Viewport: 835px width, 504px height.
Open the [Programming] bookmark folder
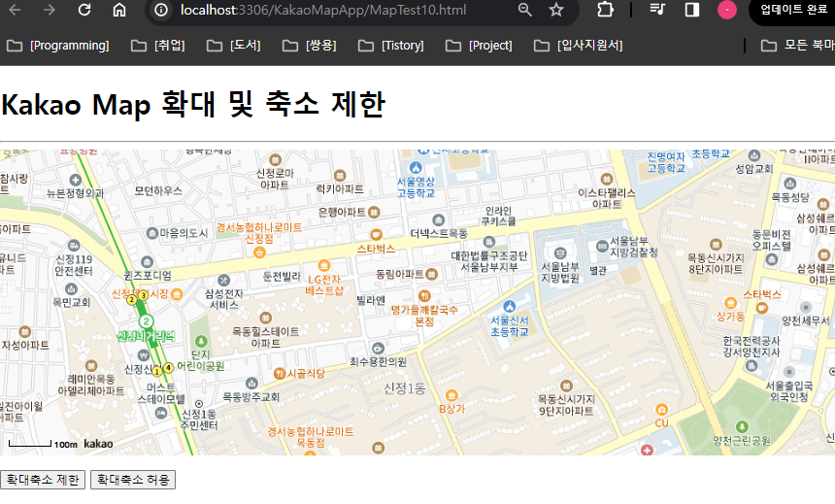coord(58,46)
